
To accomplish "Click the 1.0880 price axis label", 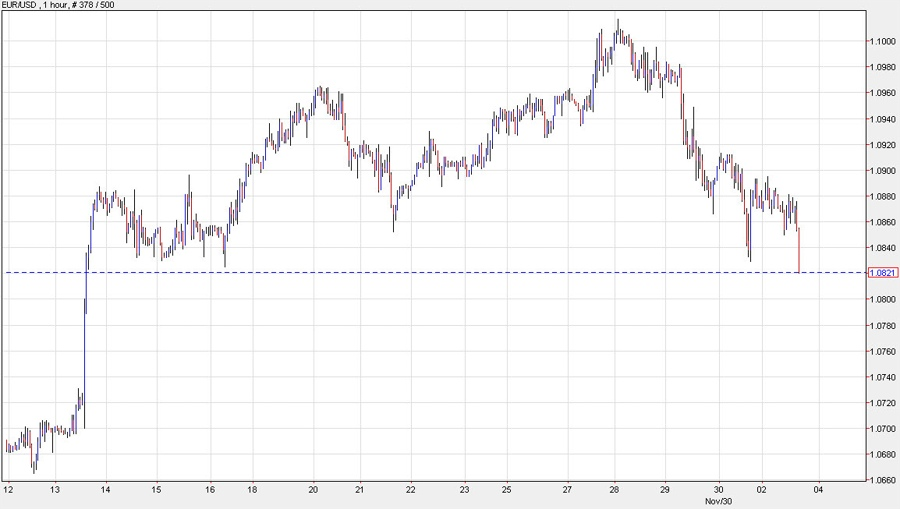I will [883, 196].
